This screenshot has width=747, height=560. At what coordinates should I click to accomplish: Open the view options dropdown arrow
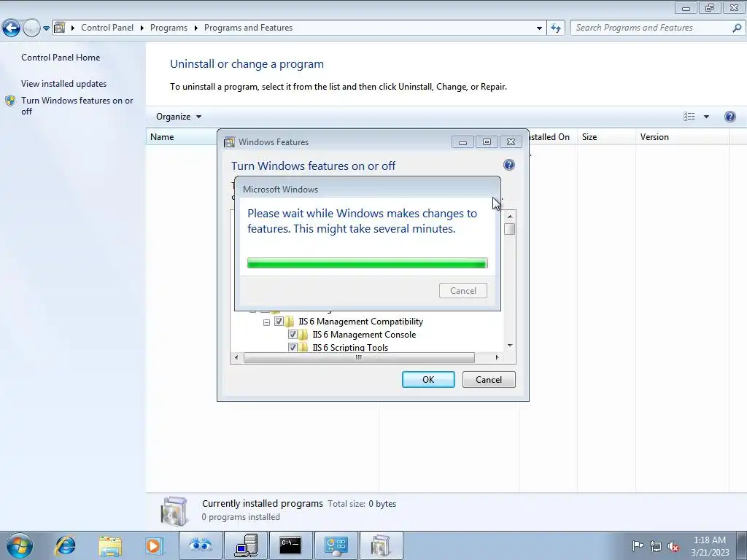coord(706,117)
